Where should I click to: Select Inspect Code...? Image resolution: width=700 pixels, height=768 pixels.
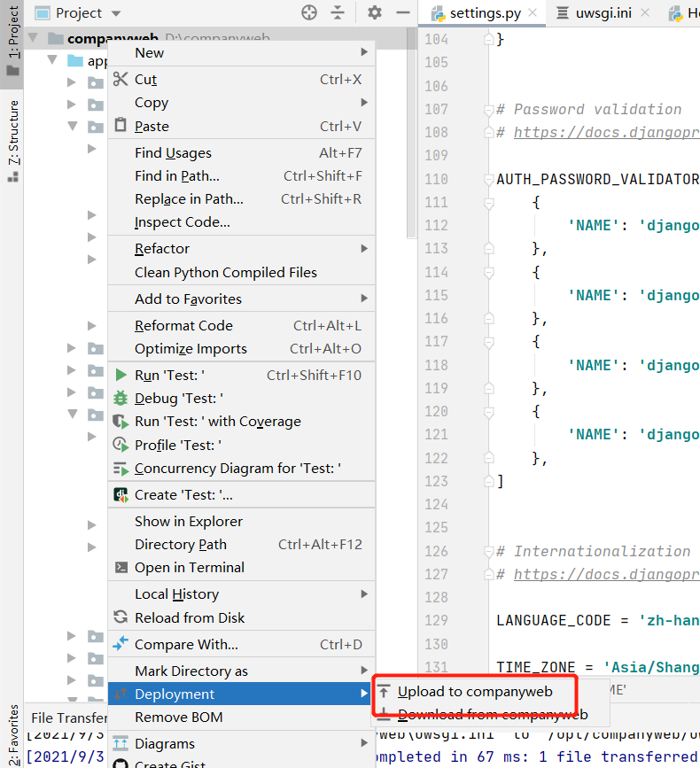coord(242,222)
